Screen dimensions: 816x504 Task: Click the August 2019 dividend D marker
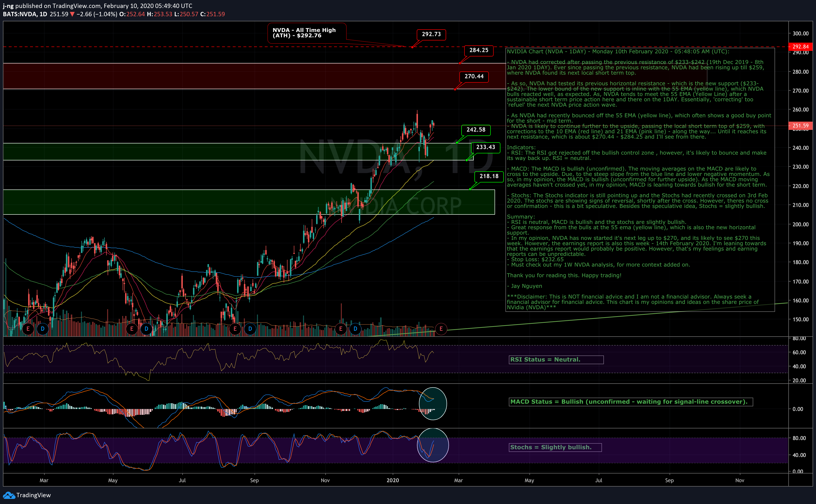point(250,329)
